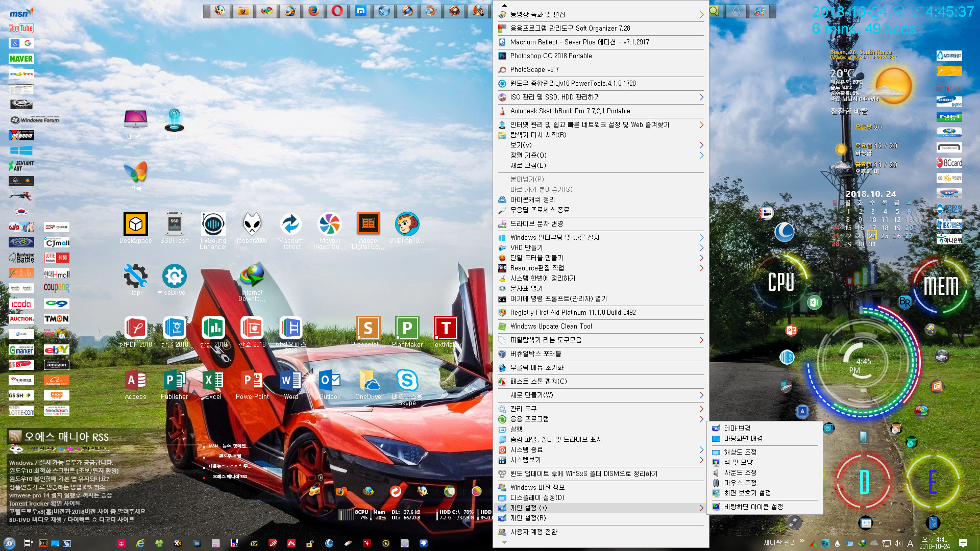
Task: Open Internet Explorer from the taskbar
Action: (140, 543)
